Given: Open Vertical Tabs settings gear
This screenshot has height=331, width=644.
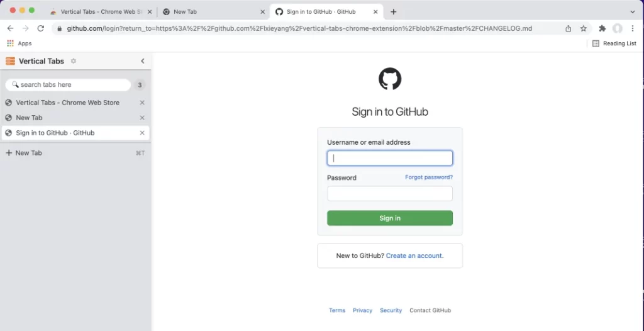Looking at the screenshot, I should click(74, 61).
